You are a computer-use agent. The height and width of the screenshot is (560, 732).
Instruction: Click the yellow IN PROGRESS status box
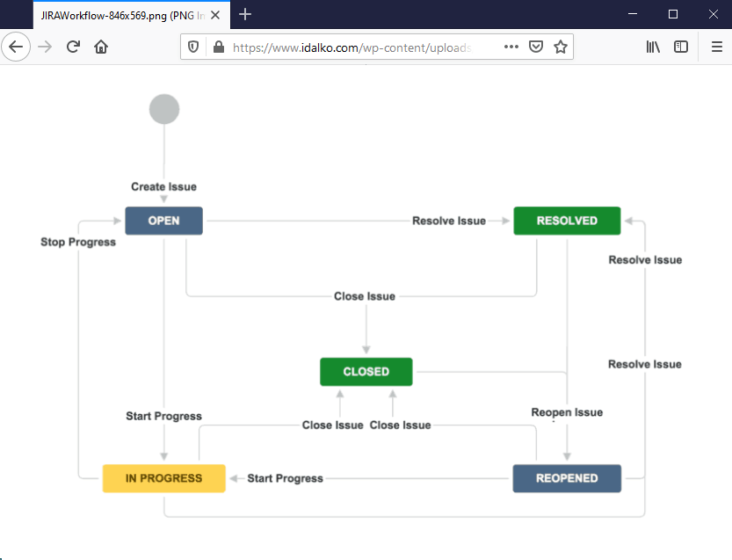click(x=163, y=478)
